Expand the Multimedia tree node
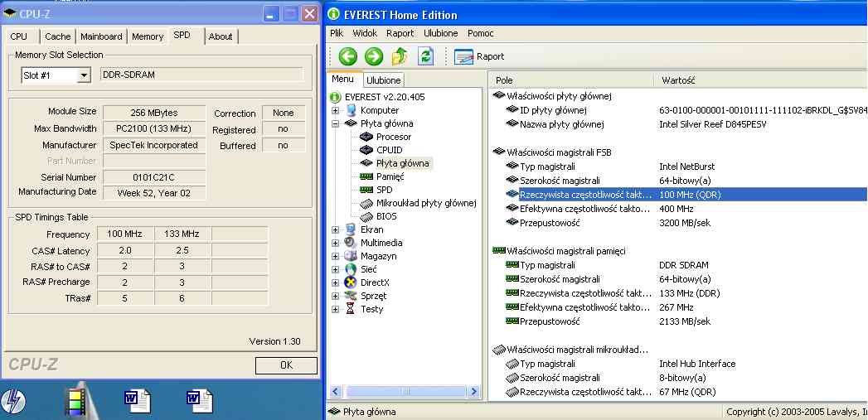Image resolution: width=868 pixels, height=420 pixels. 336,243
